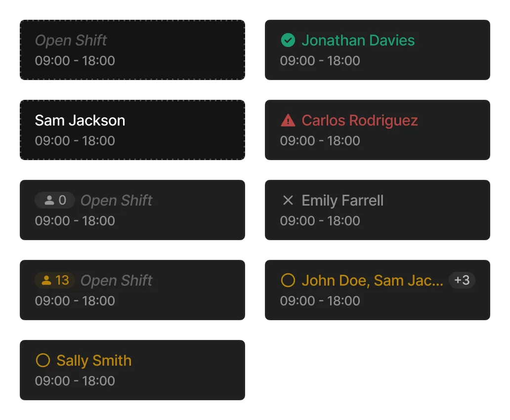Click the time under Carlos Rodriguez
Image resolution: width=510 pixels, height=420 pixels.
click(320, 141)
